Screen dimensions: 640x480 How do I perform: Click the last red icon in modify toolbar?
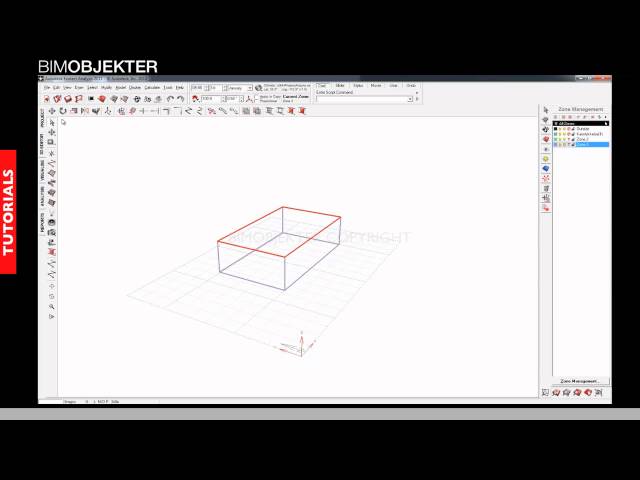click(302, 111)
